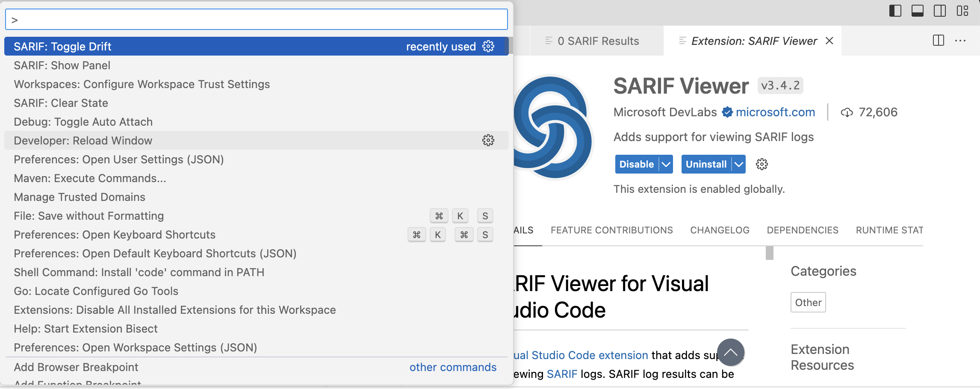Viewport: 980px width, 389px height.
Task: Toggle the bottom panel layout icon
Action: [x=917, y=11]
